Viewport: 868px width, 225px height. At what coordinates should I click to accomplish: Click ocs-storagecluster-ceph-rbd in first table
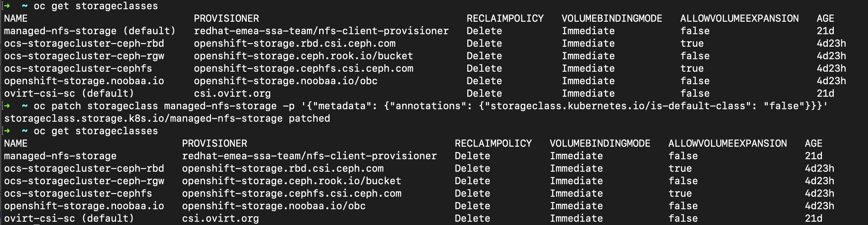(84, 43)
